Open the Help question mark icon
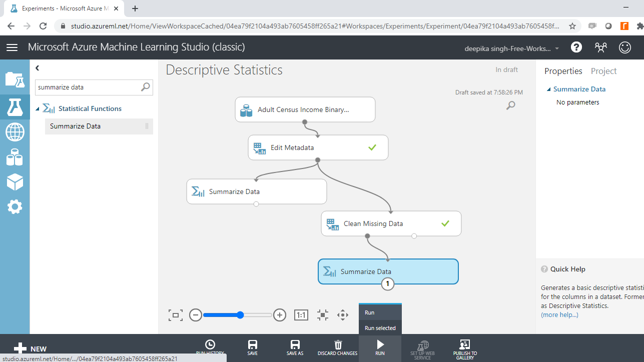The width and height of the screenshot is (644, 362). (576, 47)
